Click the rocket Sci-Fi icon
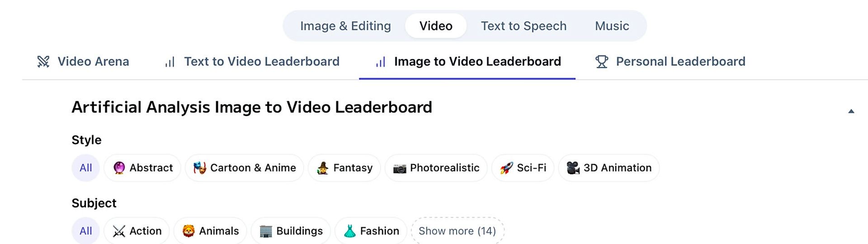 tap(506, 168)
